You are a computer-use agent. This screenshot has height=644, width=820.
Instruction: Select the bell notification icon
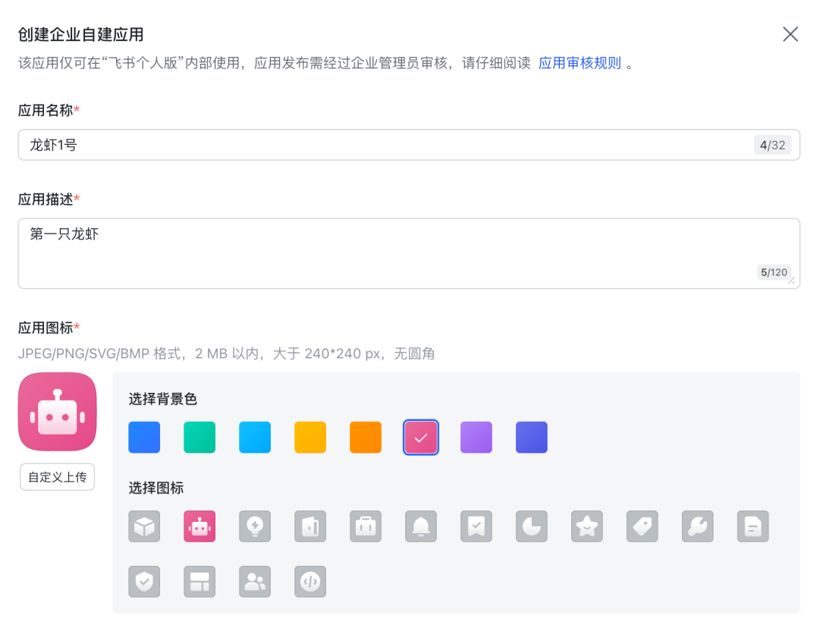(x=421, y=526)
